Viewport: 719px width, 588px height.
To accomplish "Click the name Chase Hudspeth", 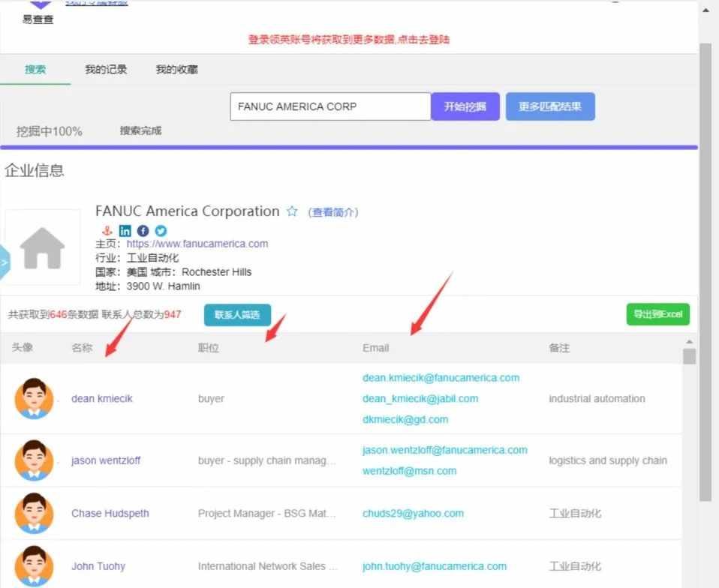I will [110, 513].
